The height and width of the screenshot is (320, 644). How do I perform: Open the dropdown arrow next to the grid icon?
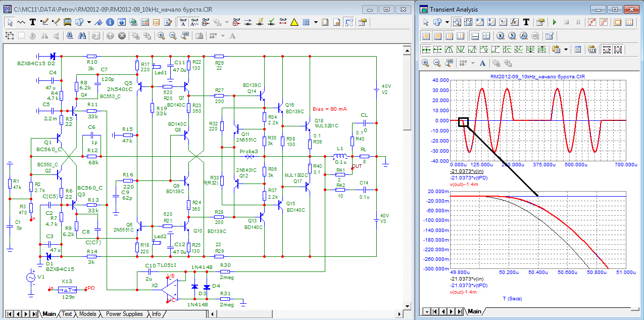point(316,22)
